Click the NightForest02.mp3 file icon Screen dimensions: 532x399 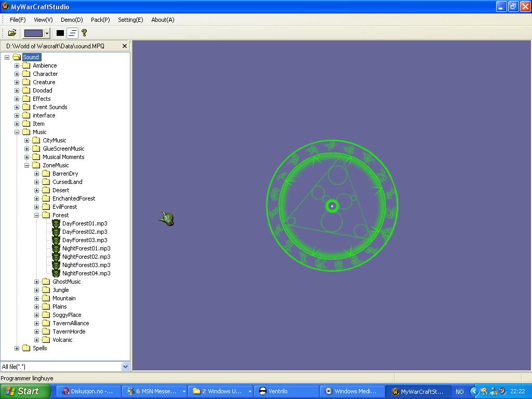[x=56, y=257]
